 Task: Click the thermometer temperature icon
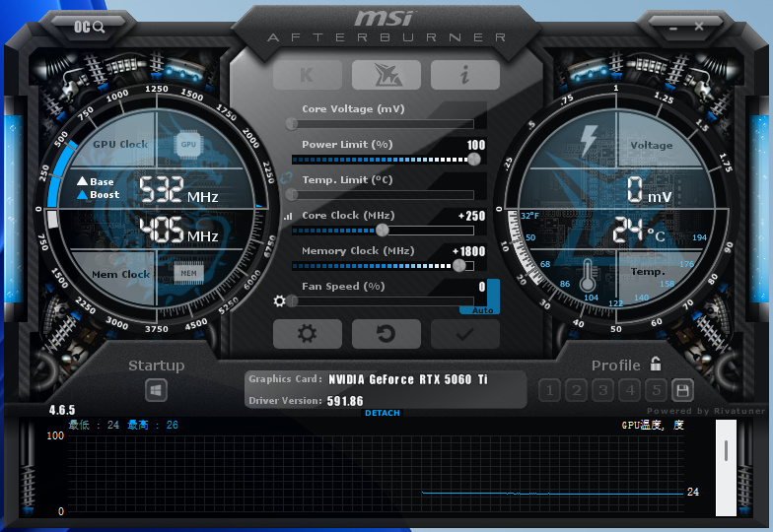point(588,276)
